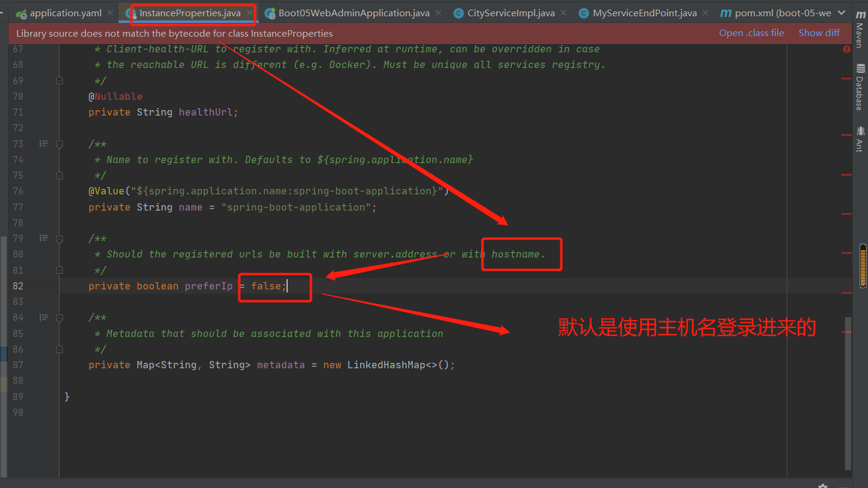Fold the comment end marker at line 81
Screen dimensions: 868x488
click(x=60, y=270)
